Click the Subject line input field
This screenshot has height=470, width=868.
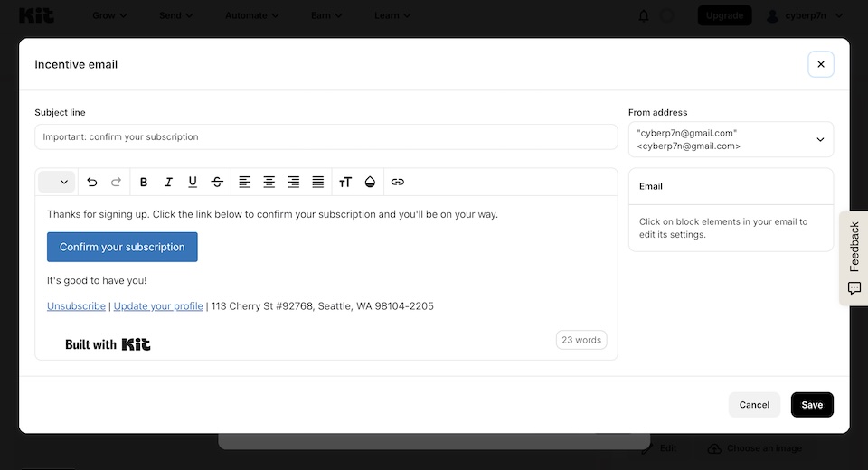point(325,136)
